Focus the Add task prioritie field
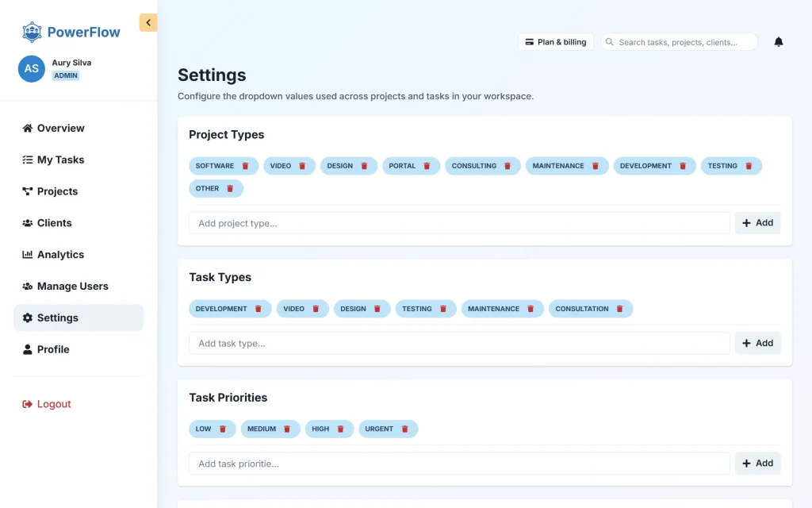812x508 pixels. pyautogui.click(x=459, y=464)
